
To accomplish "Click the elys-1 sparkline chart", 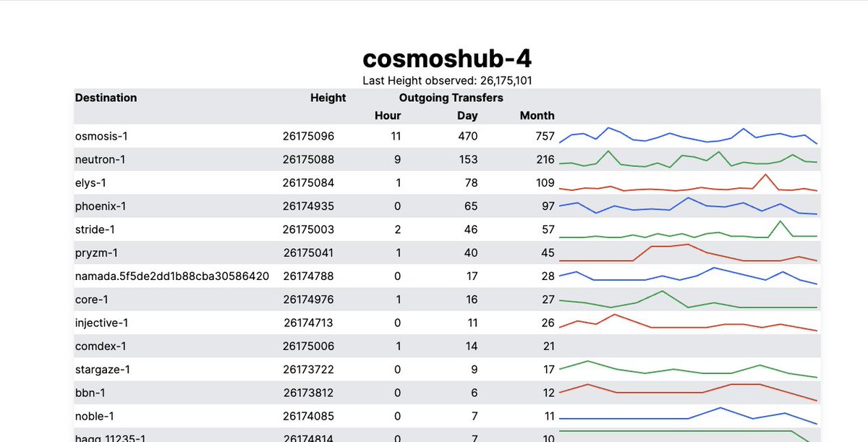I will 688,182.
